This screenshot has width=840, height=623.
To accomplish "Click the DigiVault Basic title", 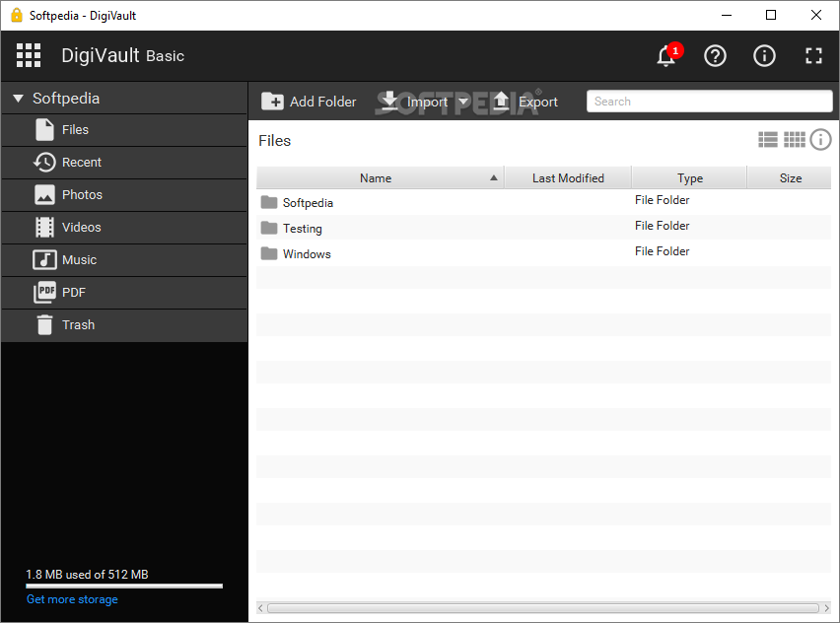I will click(122, 56).
